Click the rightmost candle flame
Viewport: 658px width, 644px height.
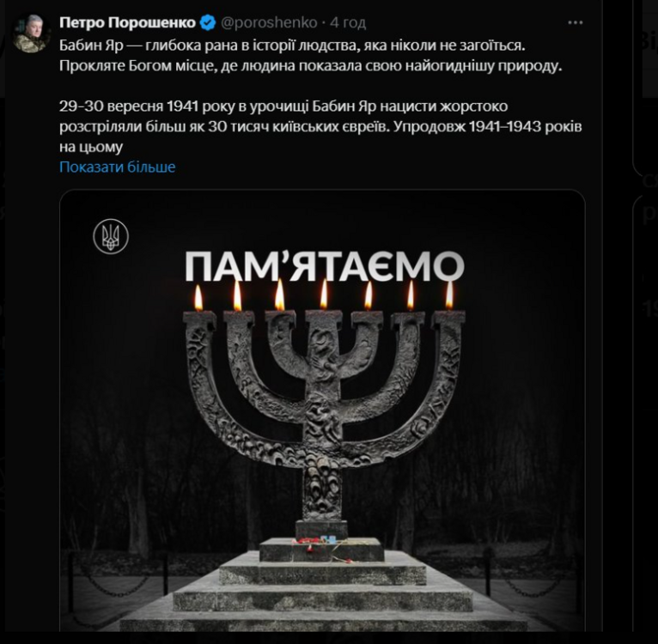(x=449, y=295)
